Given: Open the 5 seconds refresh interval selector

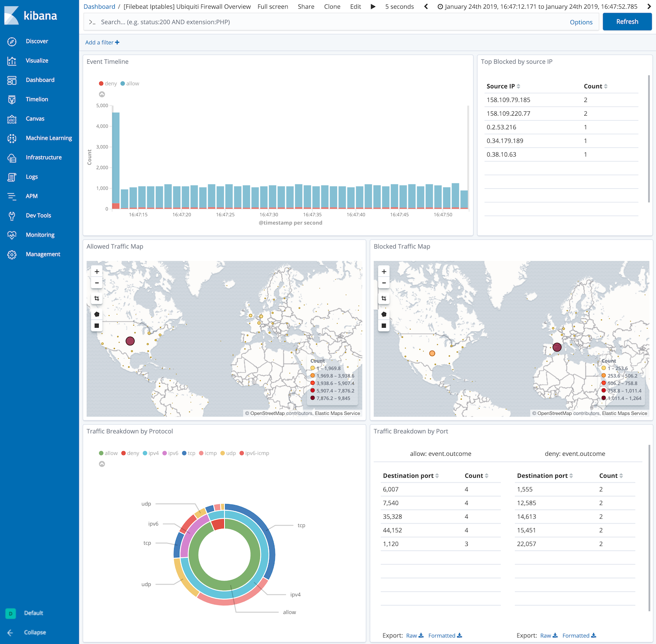Looking at the screenshot, I should pyautogui.click(x=399, y=6).
